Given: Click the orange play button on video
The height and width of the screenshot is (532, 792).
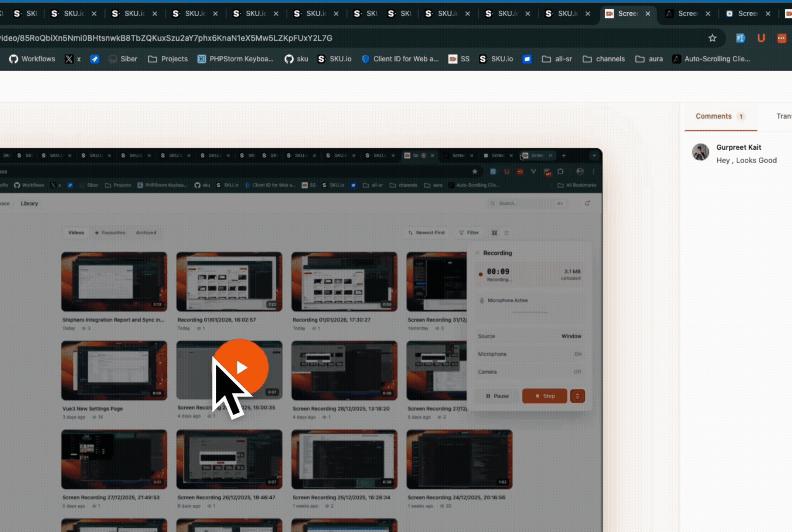Looking at the screenshot, I should (241, 367).
